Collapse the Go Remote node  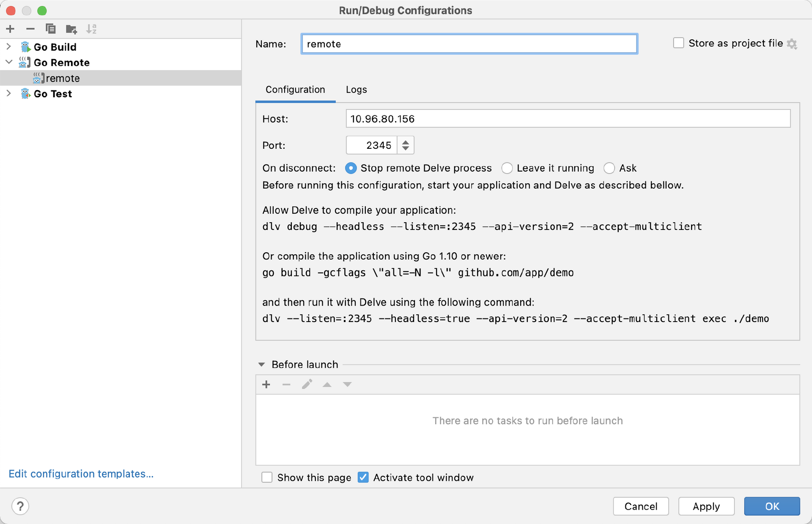click(x=9, y=62)
